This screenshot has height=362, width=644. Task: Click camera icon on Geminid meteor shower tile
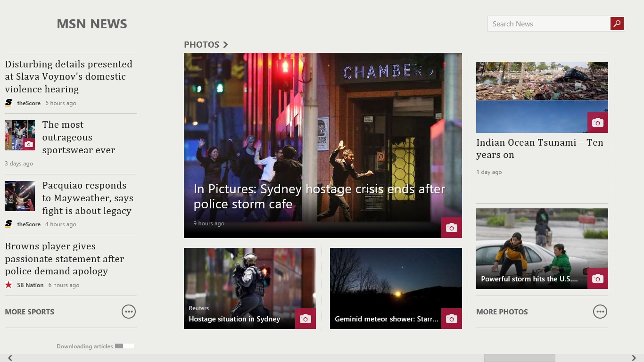click(x=452, y=319)
